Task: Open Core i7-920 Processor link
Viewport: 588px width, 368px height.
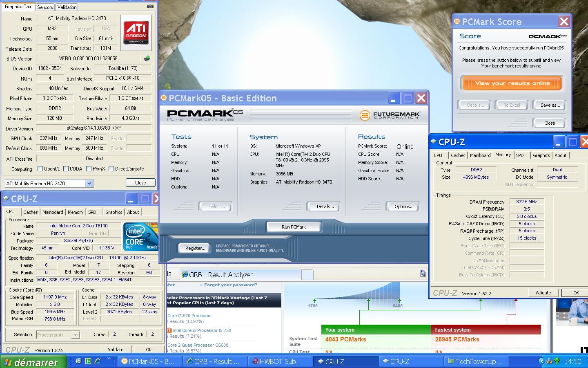Action: point(189,316)
